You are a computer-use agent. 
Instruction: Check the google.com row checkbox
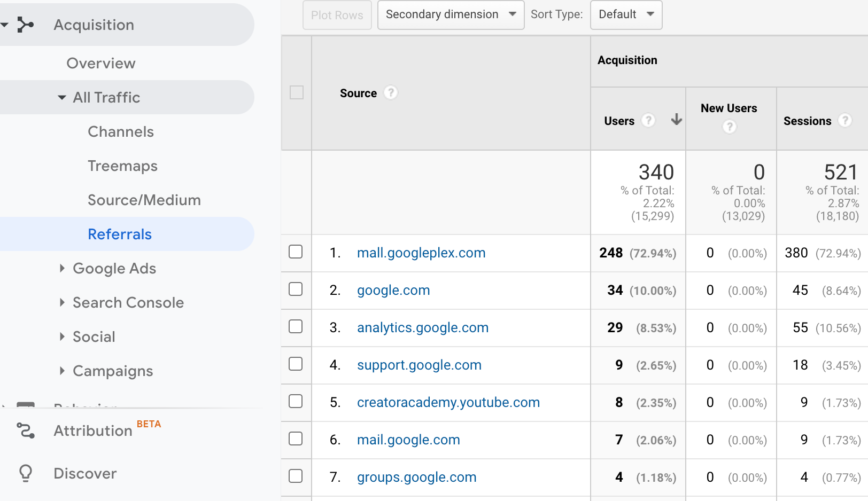pos(296,289)
